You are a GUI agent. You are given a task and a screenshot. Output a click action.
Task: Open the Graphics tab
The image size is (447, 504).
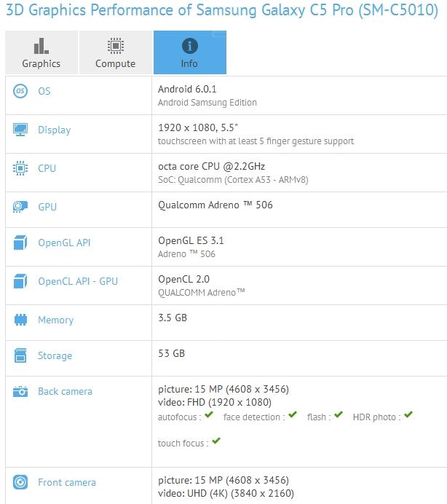click(41, 52)
